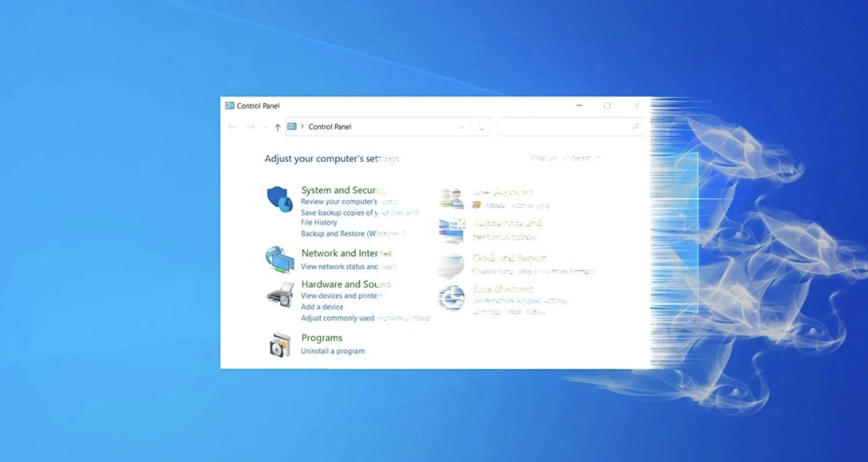Select the Add a device link
868x462 pixels.
(x=322, y=307)
